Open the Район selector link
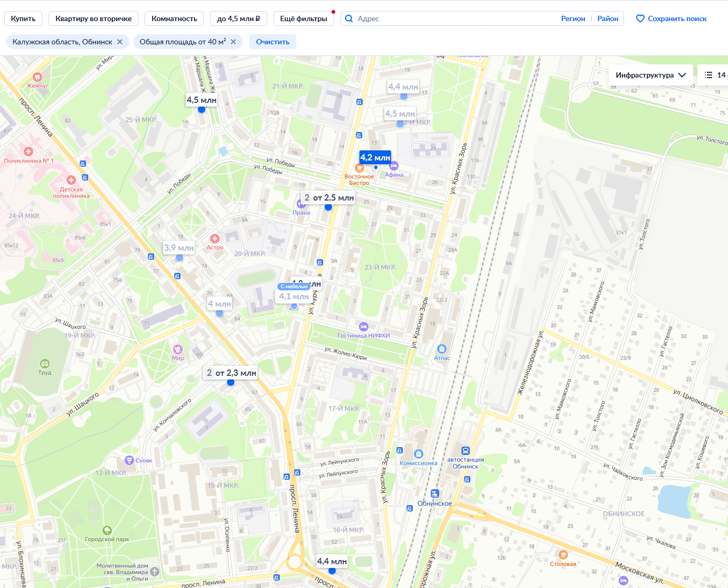 [608, 18]
